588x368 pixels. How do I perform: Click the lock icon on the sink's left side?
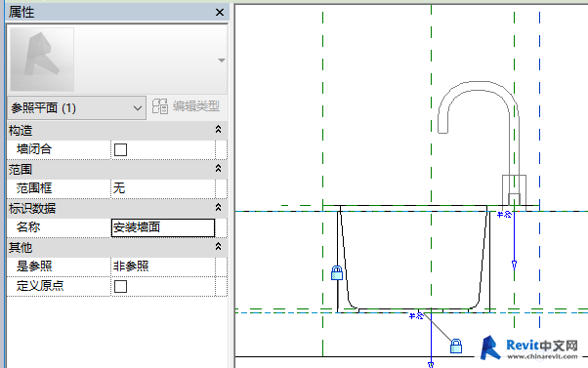(x=337, y=272)
